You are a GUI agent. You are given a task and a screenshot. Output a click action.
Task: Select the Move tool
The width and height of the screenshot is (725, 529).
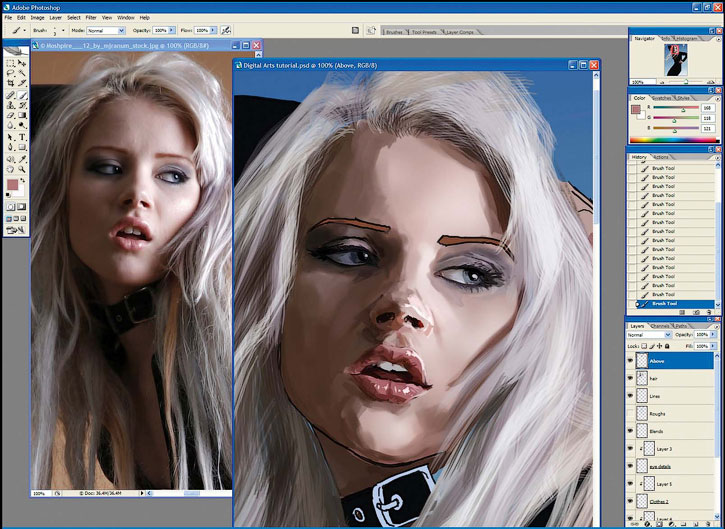[22, 63]
